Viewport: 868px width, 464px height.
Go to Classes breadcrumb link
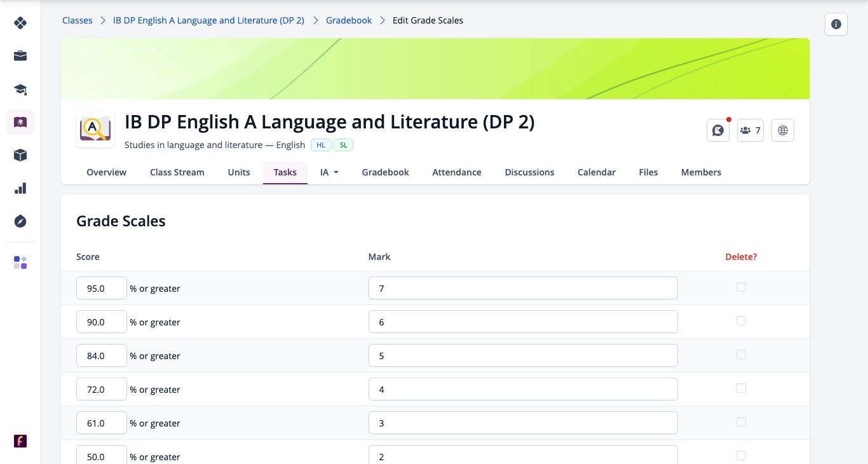pyautogui.click(x=78, y=20)
